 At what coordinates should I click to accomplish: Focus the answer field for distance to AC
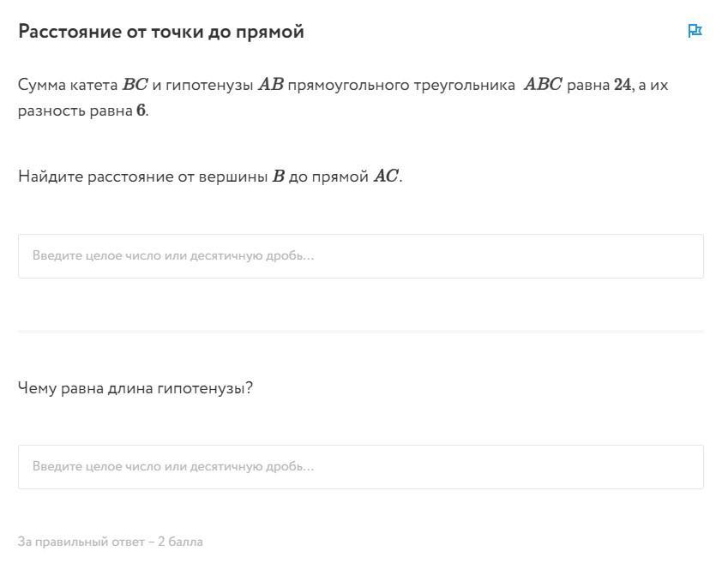pos(360,256)
